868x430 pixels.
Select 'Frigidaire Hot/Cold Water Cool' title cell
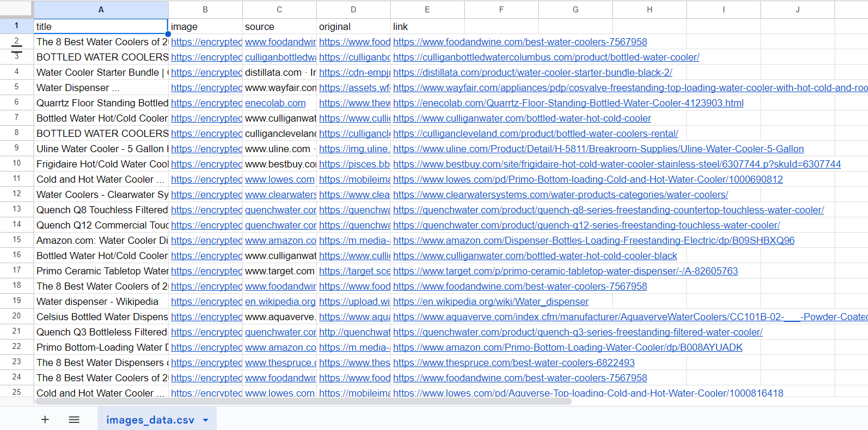click(101, 164)
